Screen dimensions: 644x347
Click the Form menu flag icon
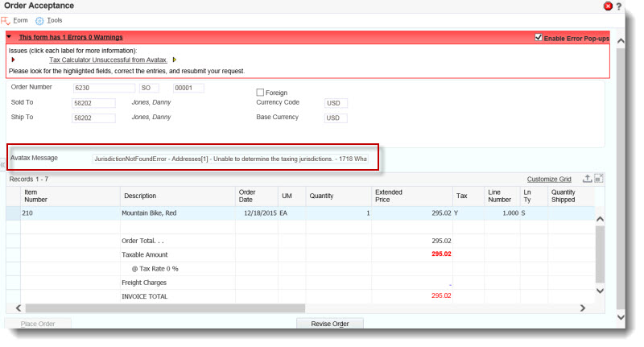[6, 20]
